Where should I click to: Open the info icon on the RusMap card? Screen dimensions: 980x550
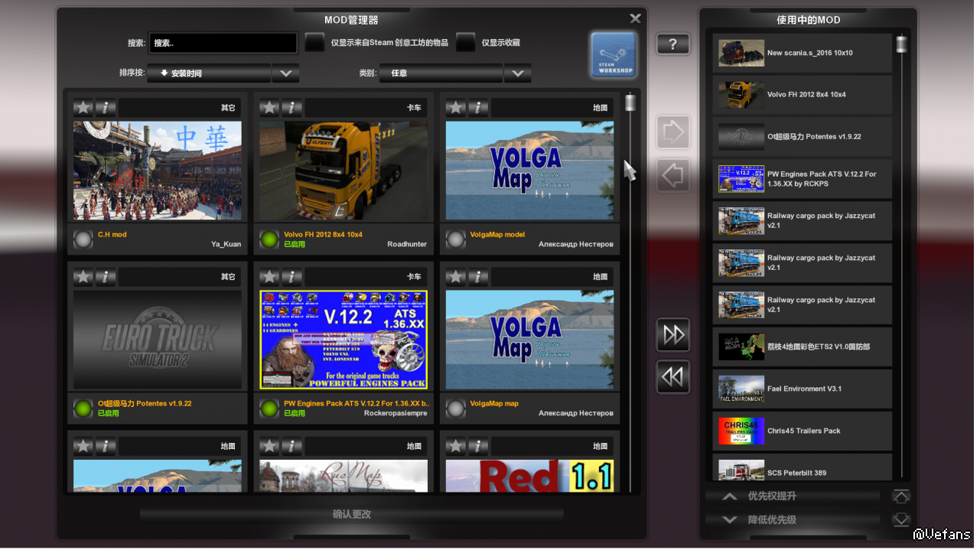tap(291, 445)
